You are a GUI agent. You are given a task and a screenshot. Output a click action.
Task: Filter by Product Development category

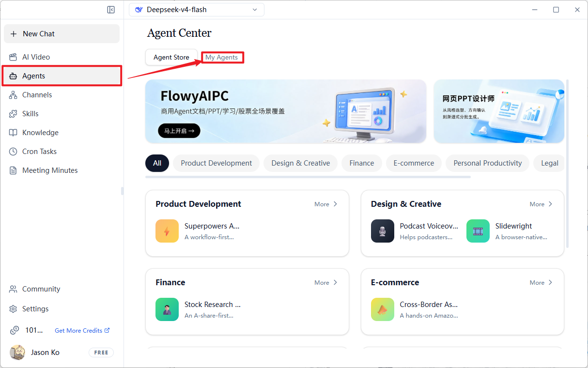[x=217, y=163]
